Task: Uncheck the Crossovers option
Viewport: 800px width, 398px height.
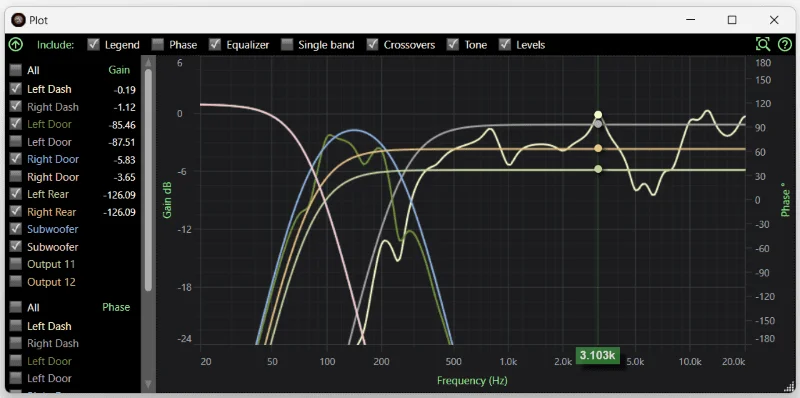Action: [x=373, y=44]
